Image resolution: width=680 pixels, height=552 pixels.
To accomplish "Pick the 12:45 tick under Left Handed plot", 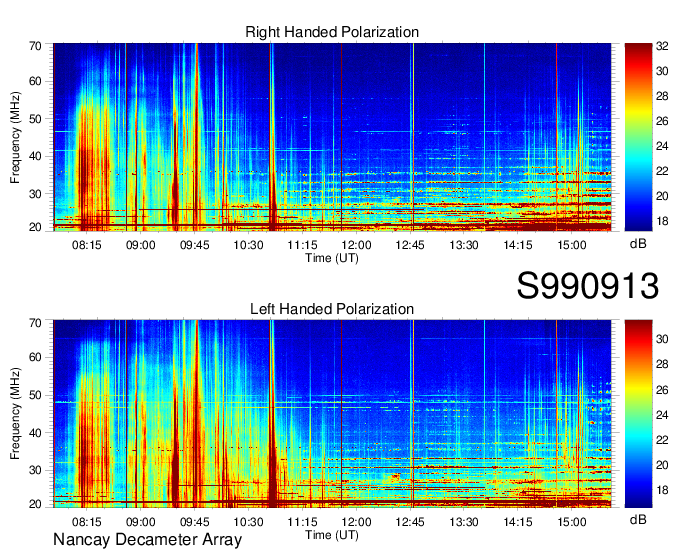I will (410, 521).
